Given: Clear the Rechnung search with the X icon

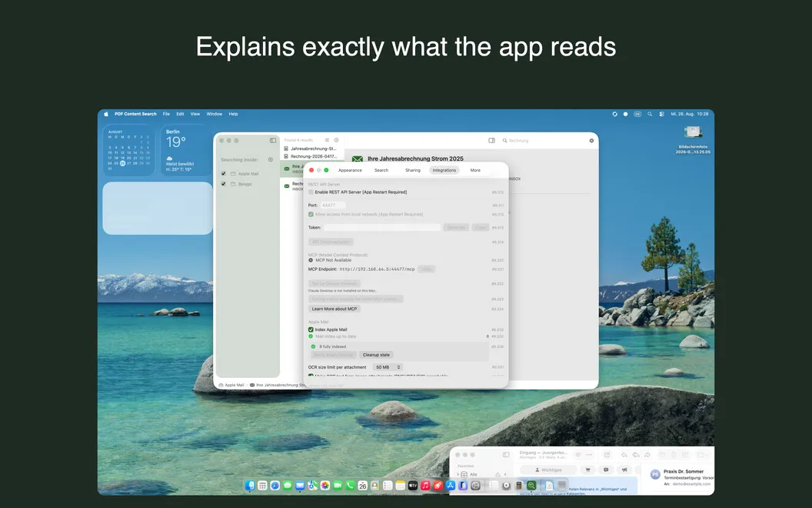Looking at the screenshot, I should (591, 141).
